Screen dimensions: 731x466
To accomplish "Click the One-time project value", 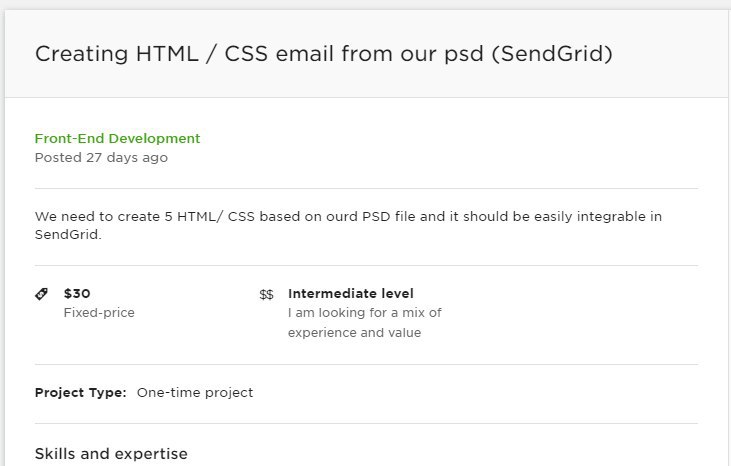I will [x=195, y=393].
